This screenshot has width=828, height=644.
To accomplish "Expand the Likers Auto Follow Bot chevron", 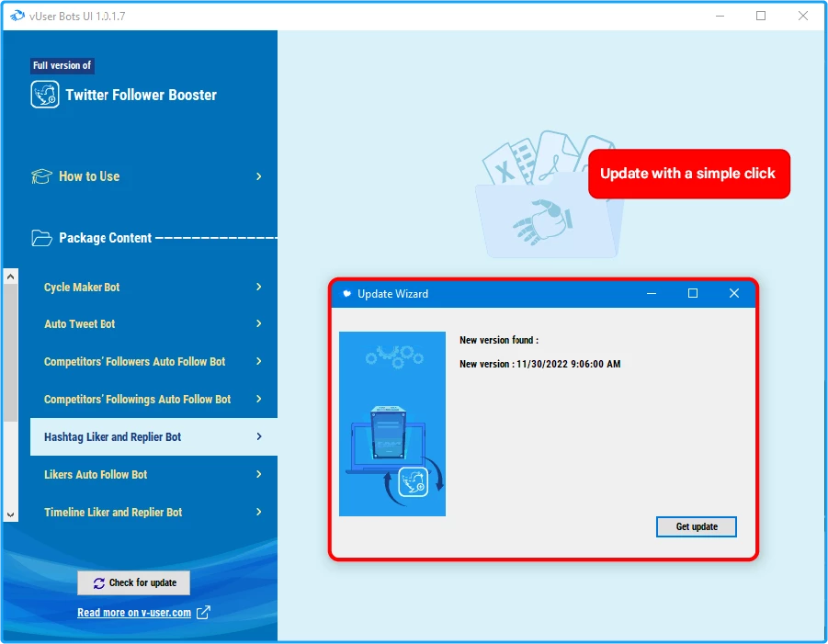I will 259,474.
